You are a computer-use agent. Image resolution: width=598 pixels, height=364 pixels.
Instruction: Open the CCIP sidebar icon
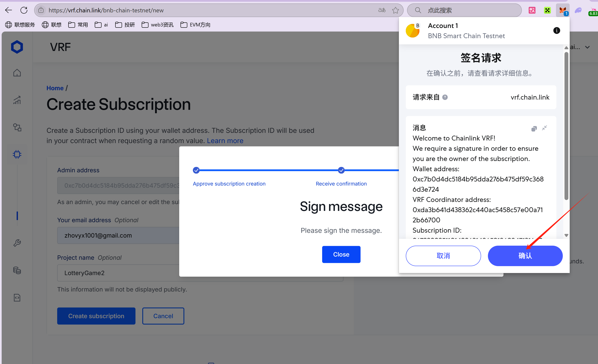tap(17, 127)
